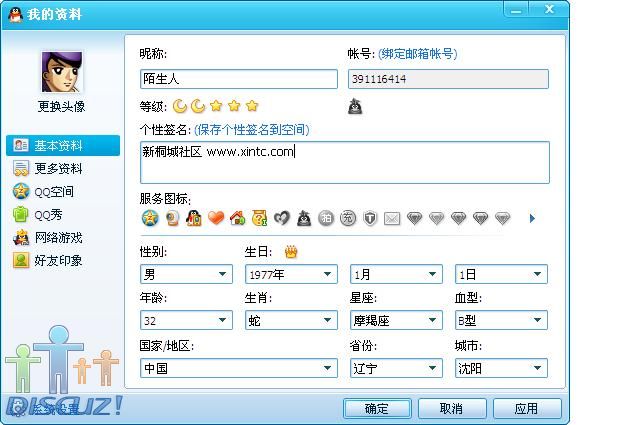Click the 确定 confirm button

(x=377, y=408)
